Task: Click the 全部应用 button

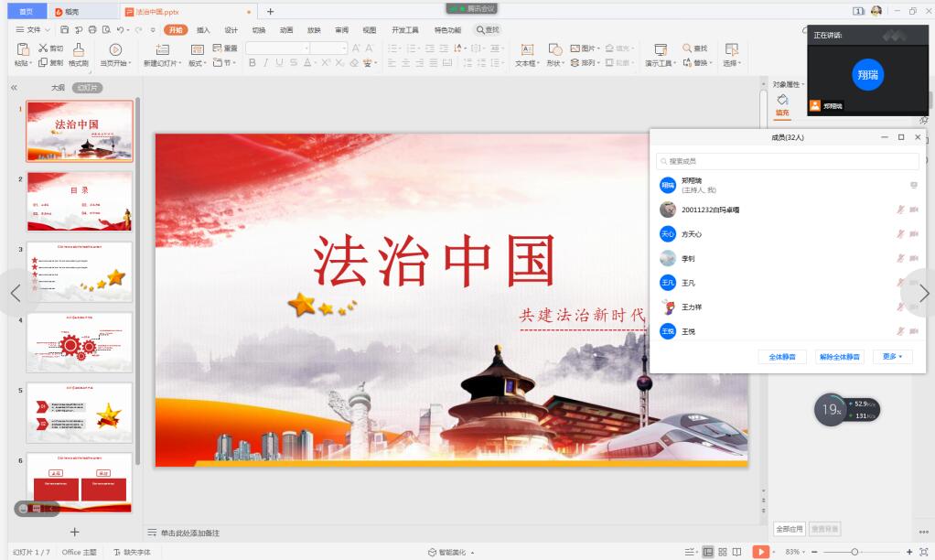Action: click(x=789, y=529)
